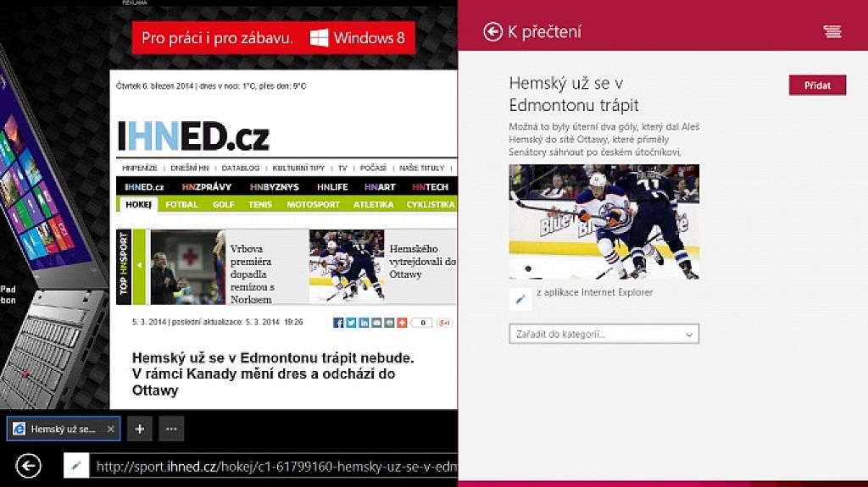Switch to the HOKEJ sport tab
The width and height of the screenshot is (868, 487).
pos(138,205)
